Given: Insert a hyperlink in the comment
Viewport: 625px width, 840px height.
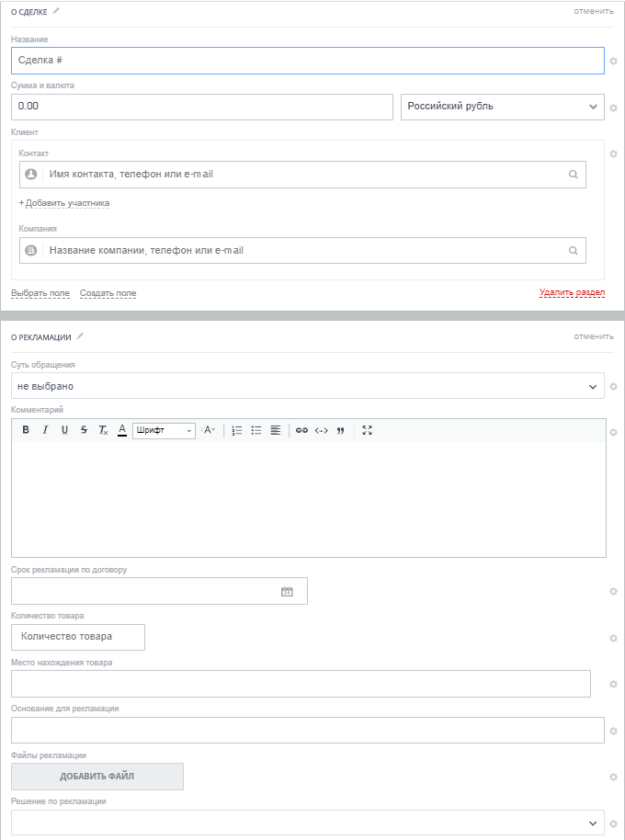Looking at the screenshot, I should click(x=301, y=430).
